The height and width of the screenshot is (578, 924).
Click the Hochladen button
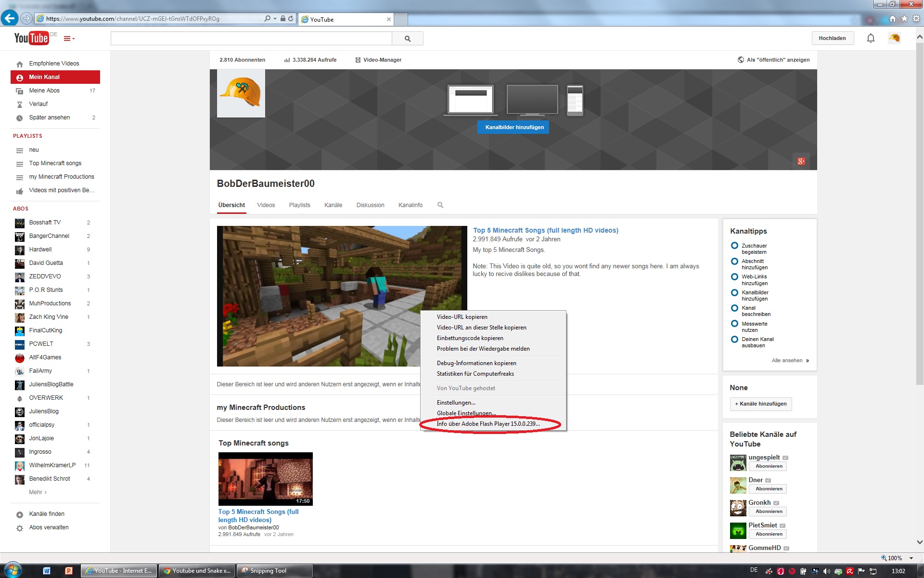pyautogui.click(x=832, y=38)
